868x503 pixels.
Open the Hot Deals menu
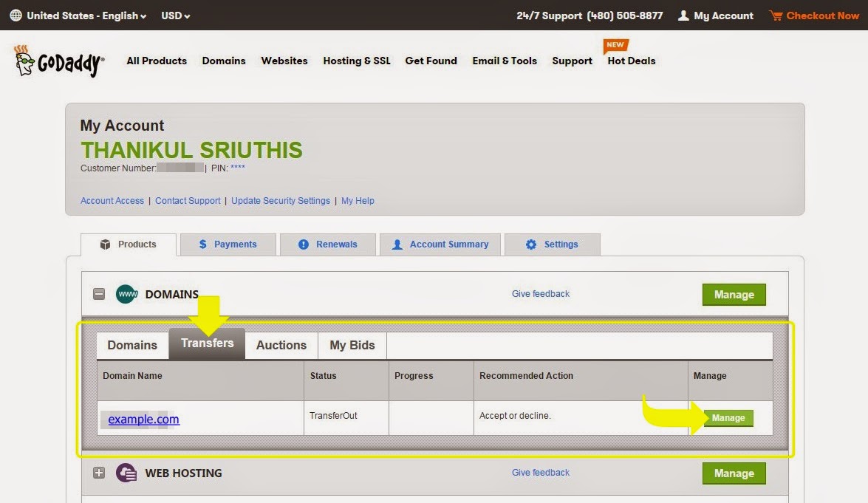click(631, 61)
